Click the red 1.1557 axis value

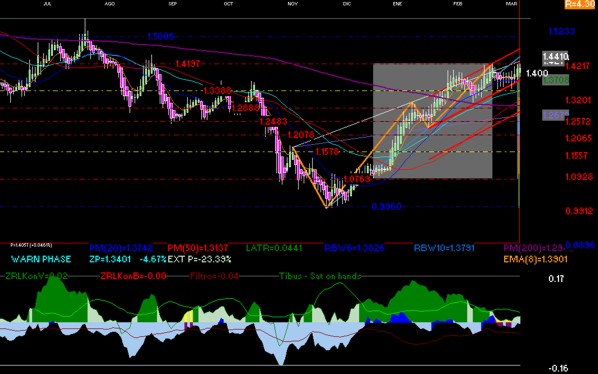(577, 155)
